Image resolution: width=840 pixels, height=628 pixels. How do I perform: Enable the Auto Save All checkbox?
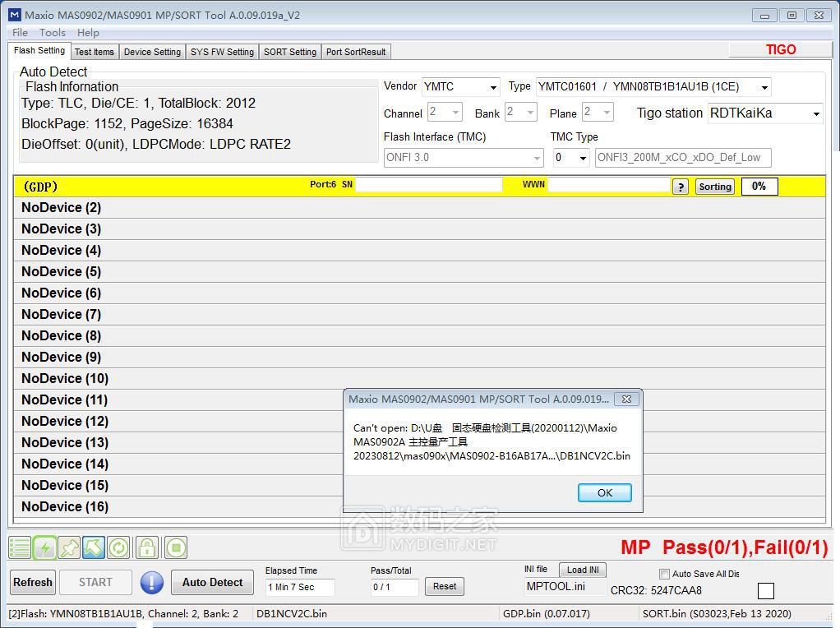tap(664, 574)
